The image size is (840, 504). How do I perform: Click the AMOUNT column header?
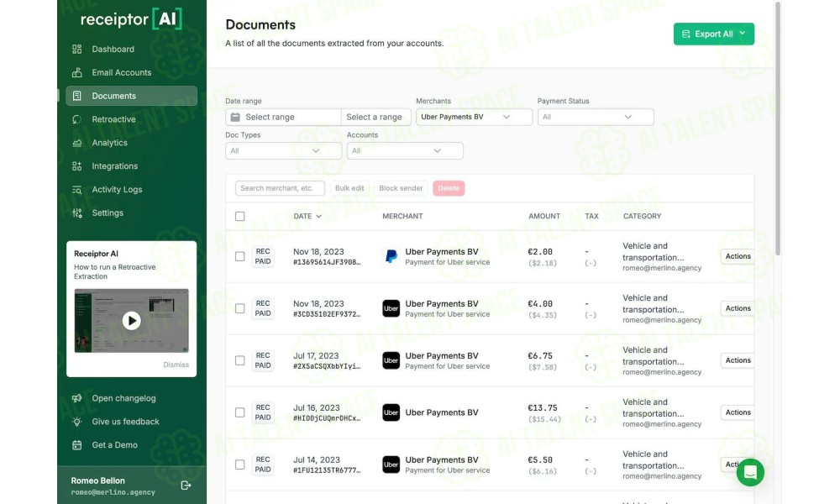(x=544, y=217)
